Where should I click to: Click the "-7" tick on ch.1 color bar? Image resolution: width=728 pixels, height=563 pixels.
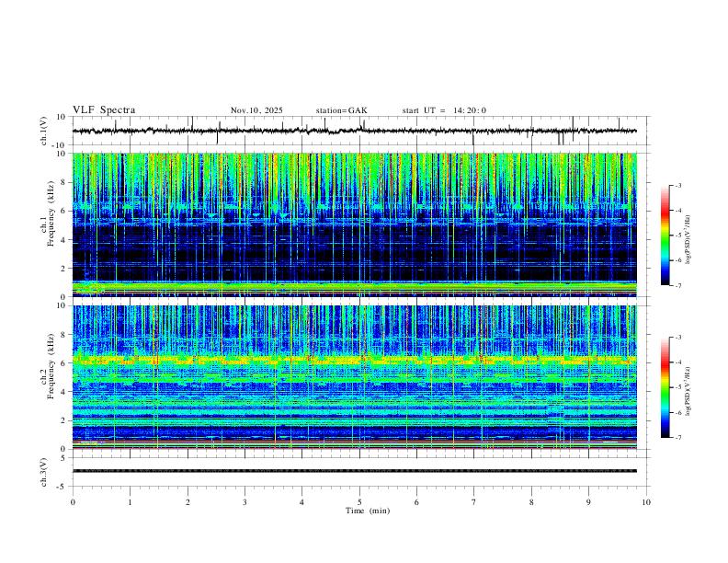677,285
